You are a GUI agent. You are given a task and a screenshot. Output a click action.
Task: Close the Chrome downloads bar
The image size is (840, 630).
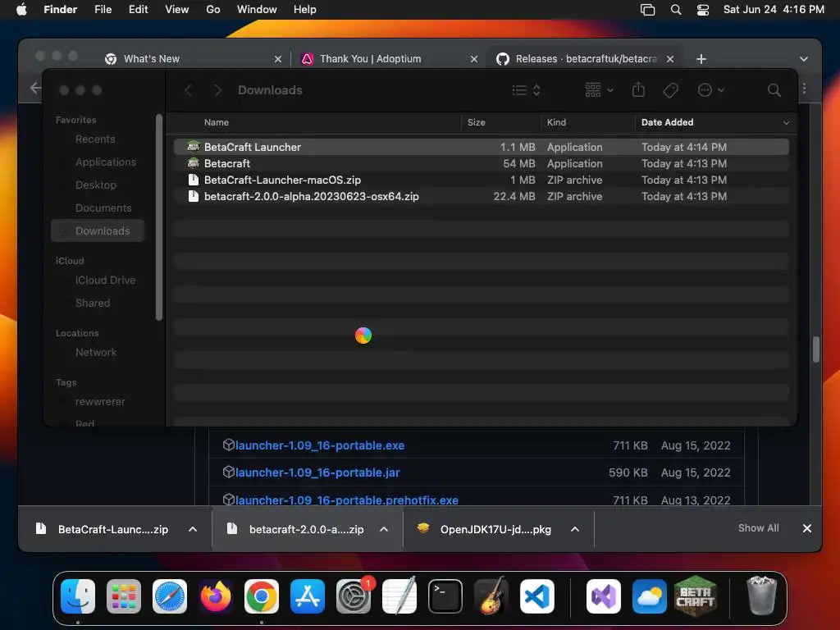pos(807,528)
